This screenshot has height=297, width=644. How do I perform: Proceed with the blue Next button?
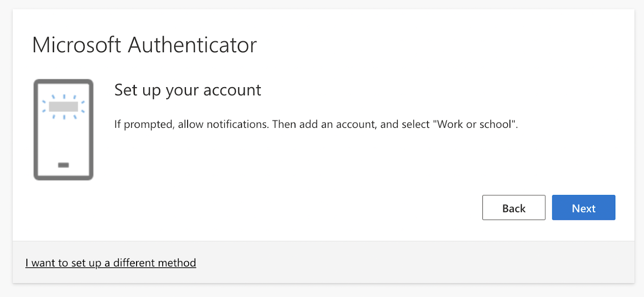(584, 207)
